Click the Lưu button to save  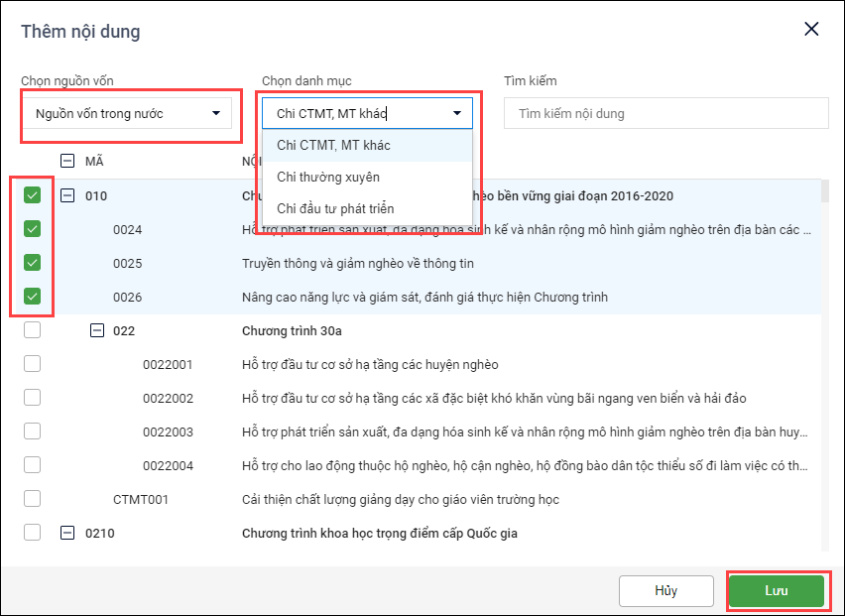tap(777, 591)
